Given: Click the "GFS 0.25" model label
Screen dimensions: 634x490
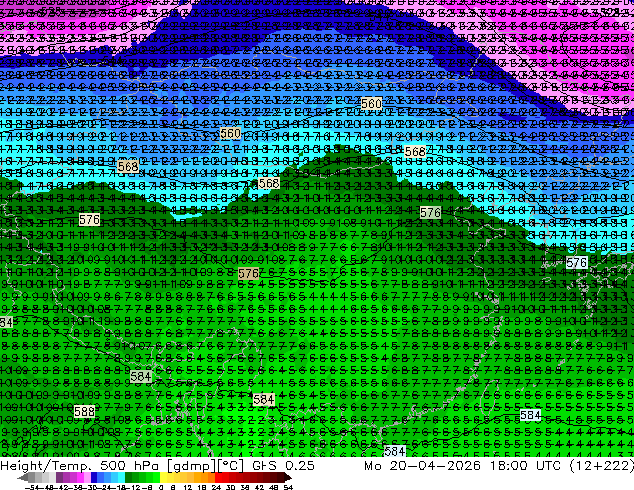Looking at the screenshot, I should coord(283,465).
